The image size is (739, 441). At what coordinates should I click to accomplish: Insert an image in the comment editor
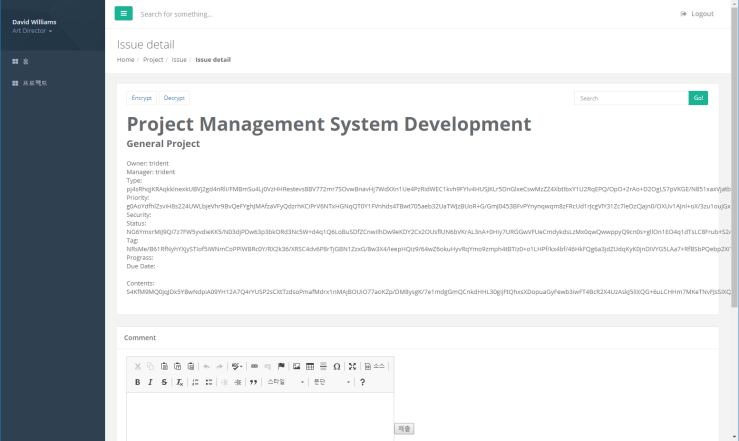(296, 366)
